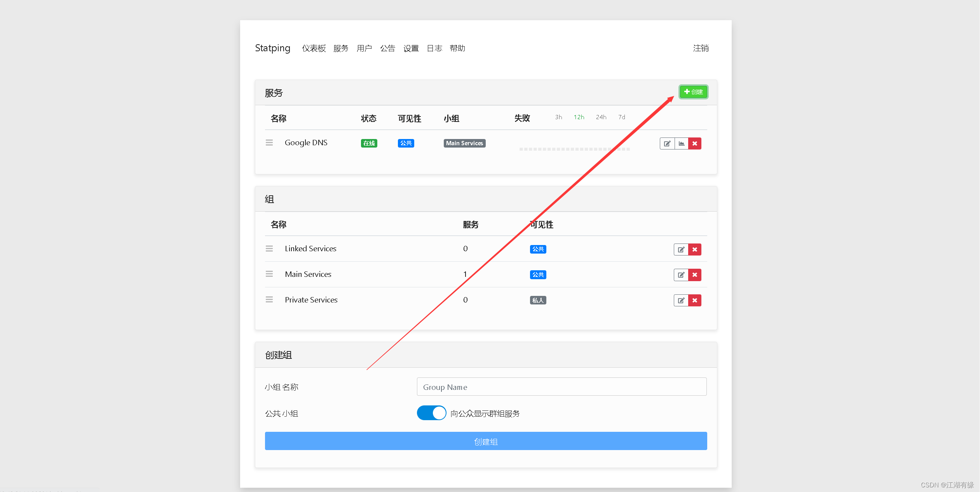This screenshot has height=492, width=980.
Task: Select the 12h failures time range
Action: coord(579,117)
